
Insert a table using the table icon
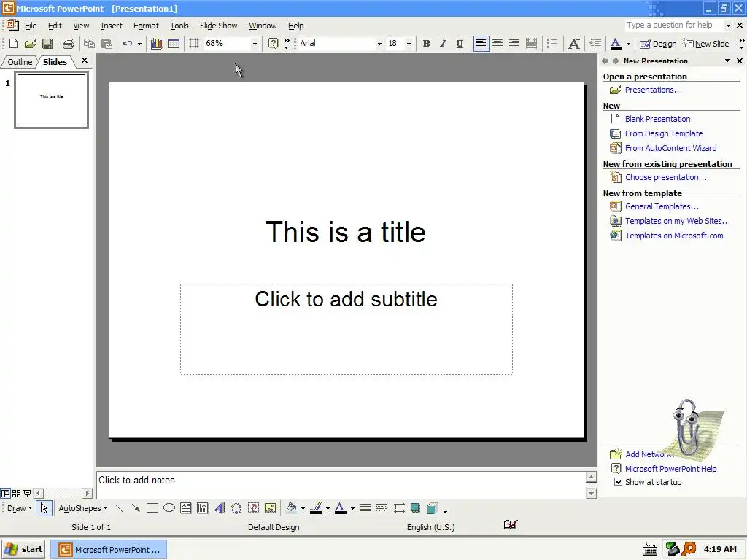pos(174,43)
